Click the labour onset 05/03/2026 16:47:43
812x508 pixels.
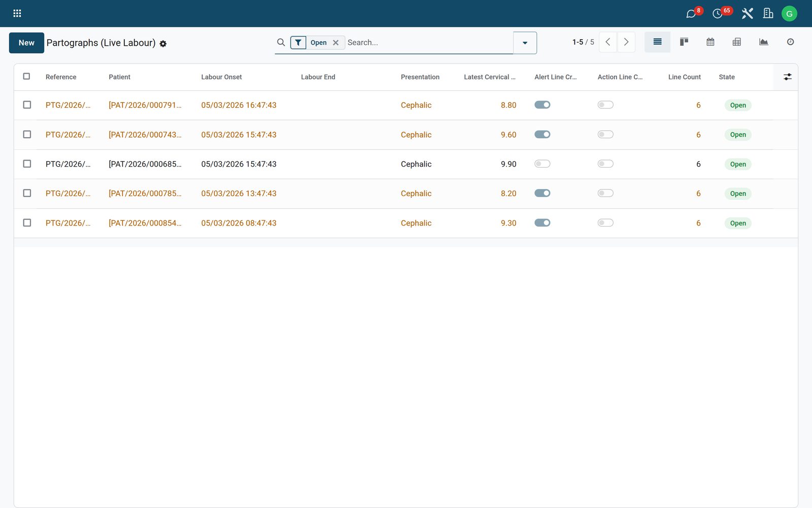pyautogui.click(x=239, y=105)
